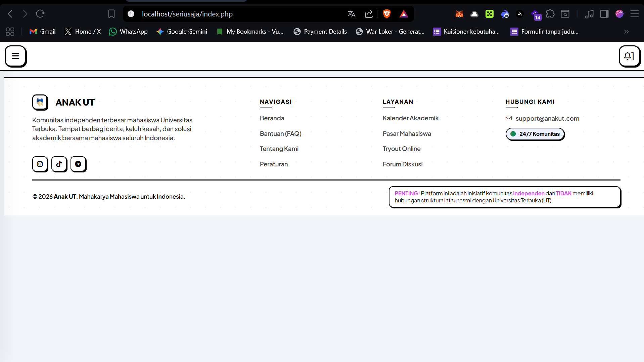
Task: Open Formulir tanpa judul bookmark
Action: coord(545,32)
